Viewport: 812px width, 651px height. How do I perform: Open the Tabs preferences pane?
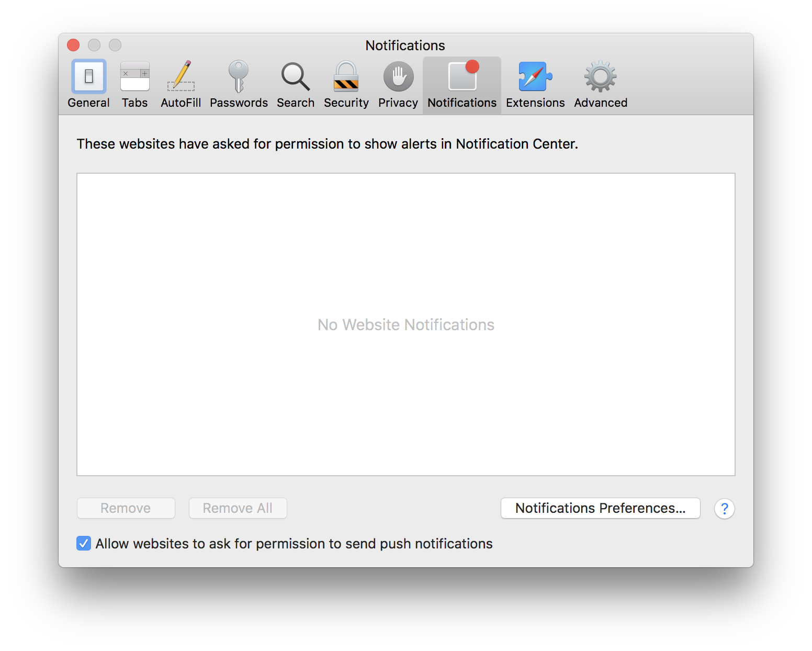pyautogui.click(x=135, y=84)
